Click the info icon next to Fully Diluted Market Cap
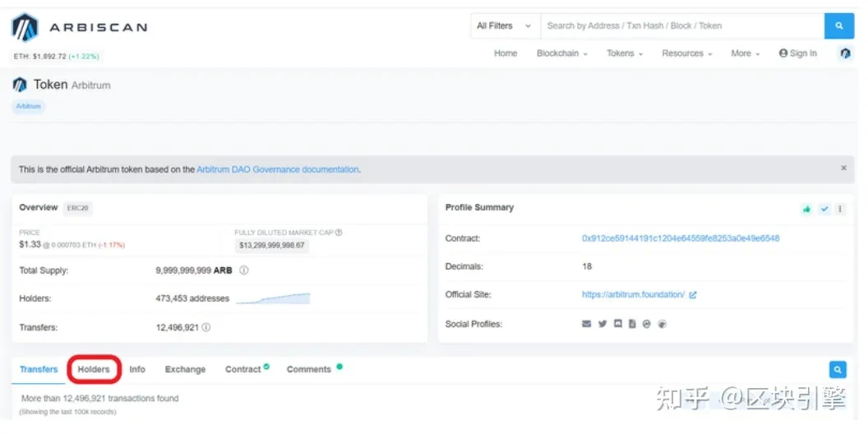 [x=339, y=233]
